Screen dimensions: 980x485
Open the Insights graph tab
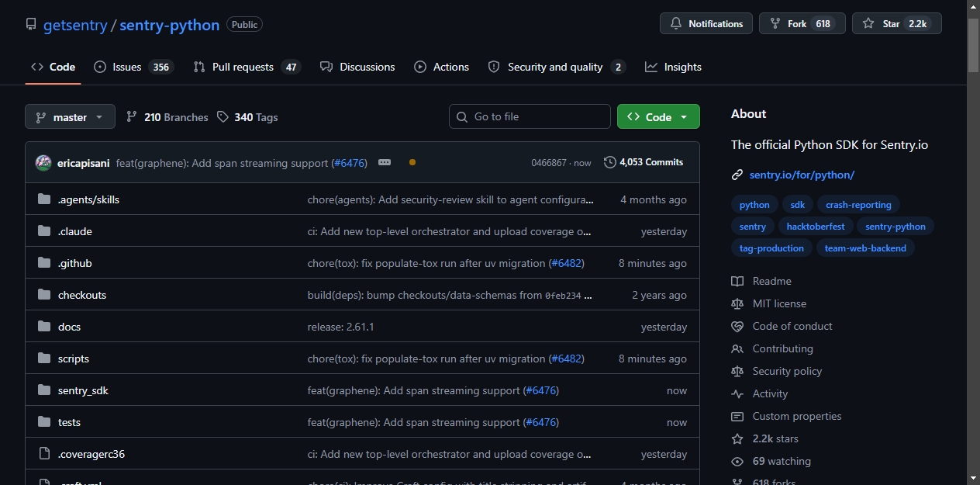(673, 67)
